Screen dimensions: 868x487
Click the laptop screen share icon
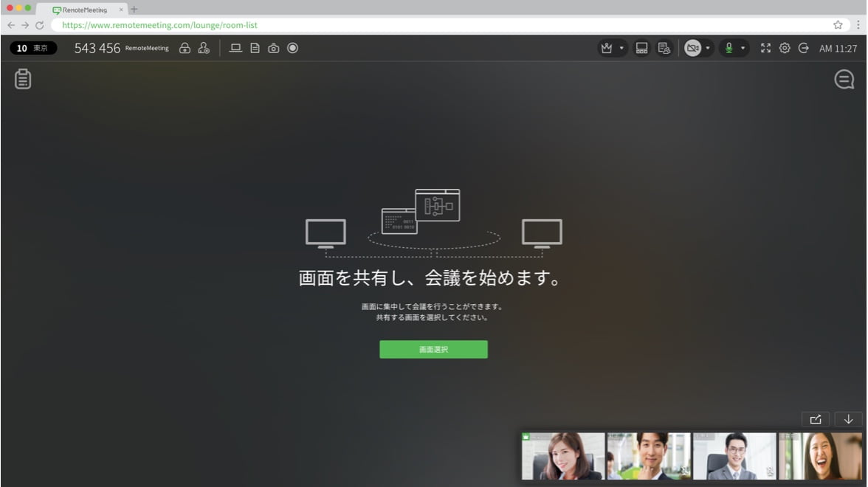(236, 48)
